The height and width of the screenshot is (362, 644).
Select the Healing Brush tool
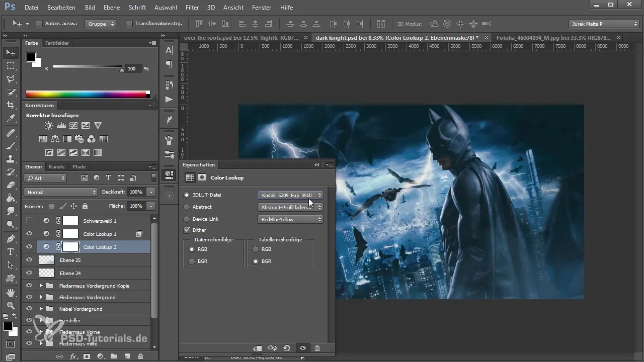pyautogui.click(x=11, y=133)
